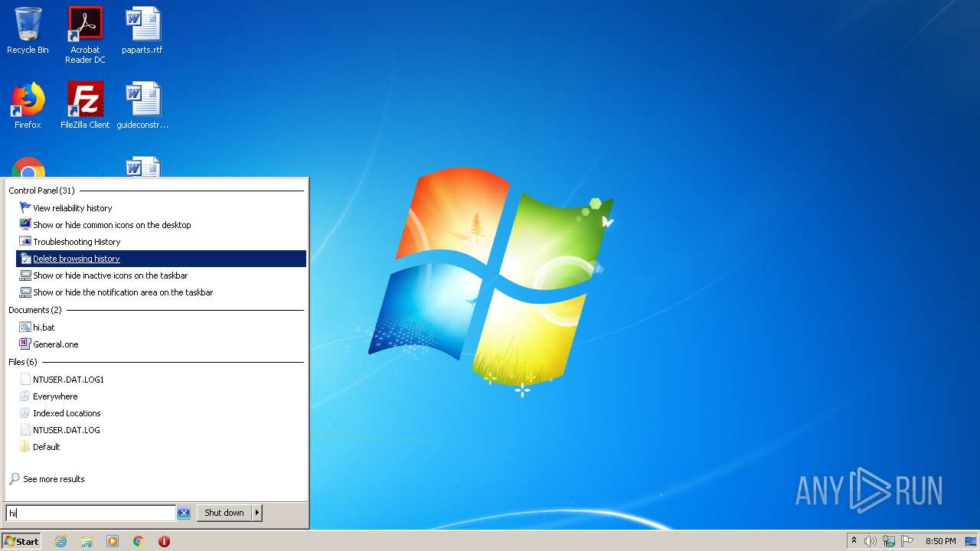
Task: Open Google Chrome from the taskbar
Action: pyautogui.click(x=139, y=541)
